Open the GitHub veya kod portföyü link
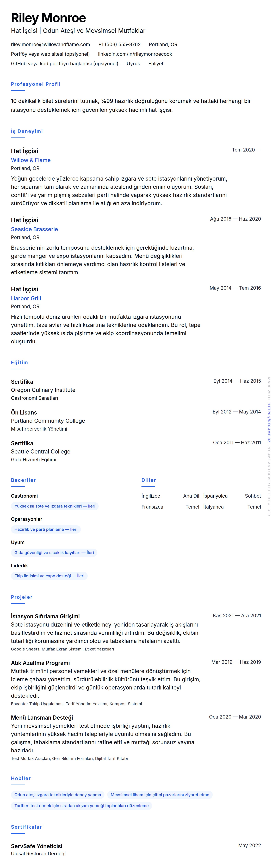The width and height of the screenshot is (272, 868). click(64, 64)
